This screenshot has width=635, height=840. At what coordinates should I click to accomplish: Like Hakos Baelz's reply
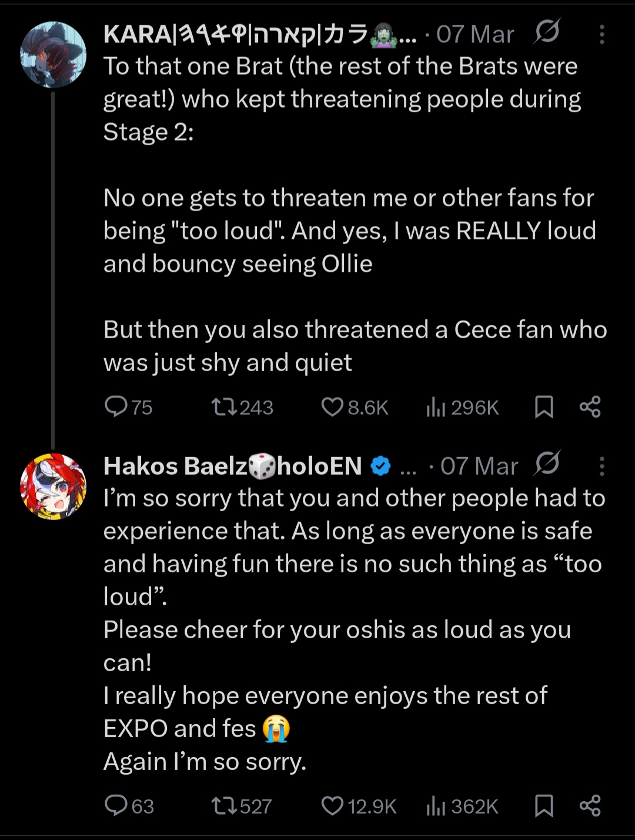tap(332, 805)
